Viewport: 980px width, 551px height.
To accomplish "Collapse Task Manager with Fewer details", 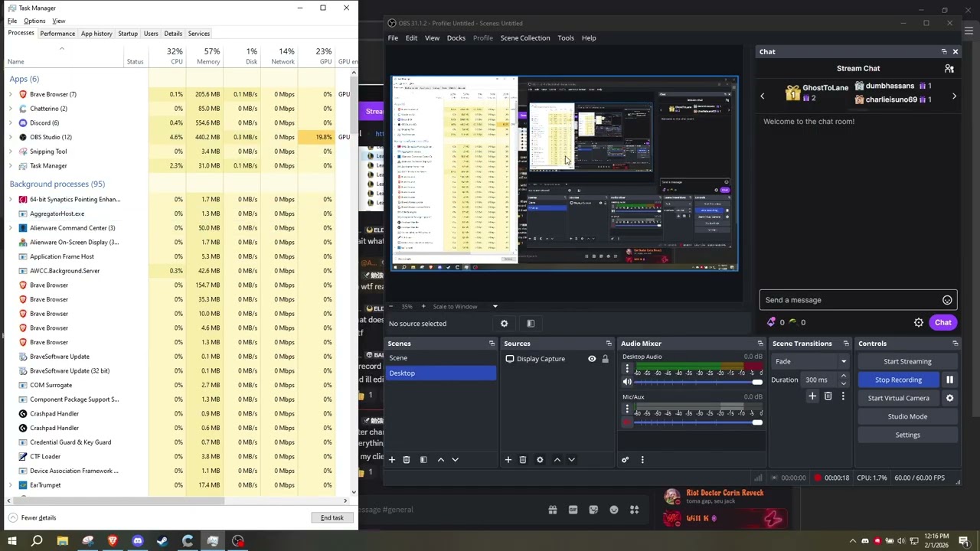I will point(31,518).
